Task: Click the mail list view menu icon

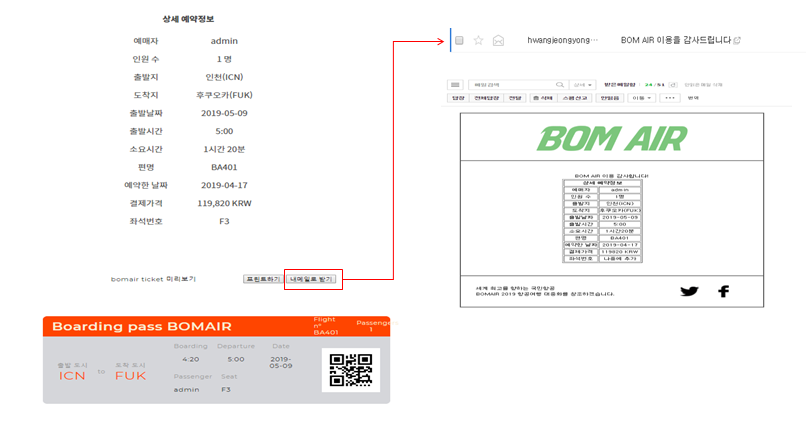Action: [455, 85]
